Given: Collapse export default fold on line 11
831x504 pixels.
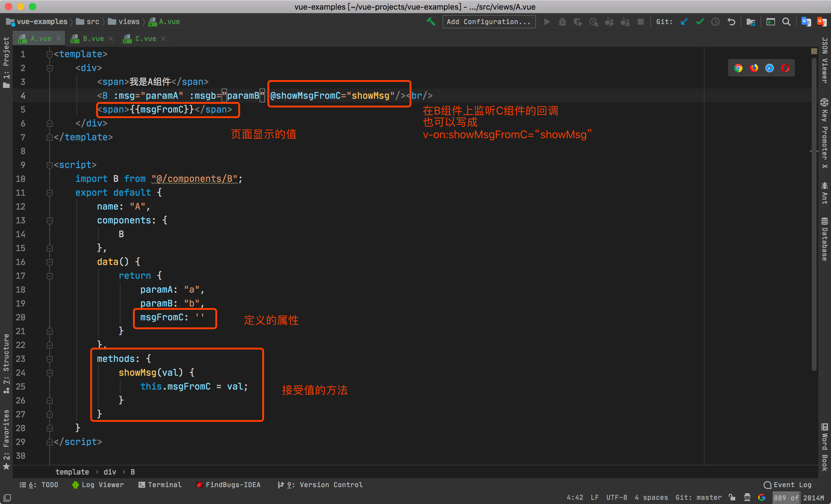Looking at the screenshot, I should 50,193.
